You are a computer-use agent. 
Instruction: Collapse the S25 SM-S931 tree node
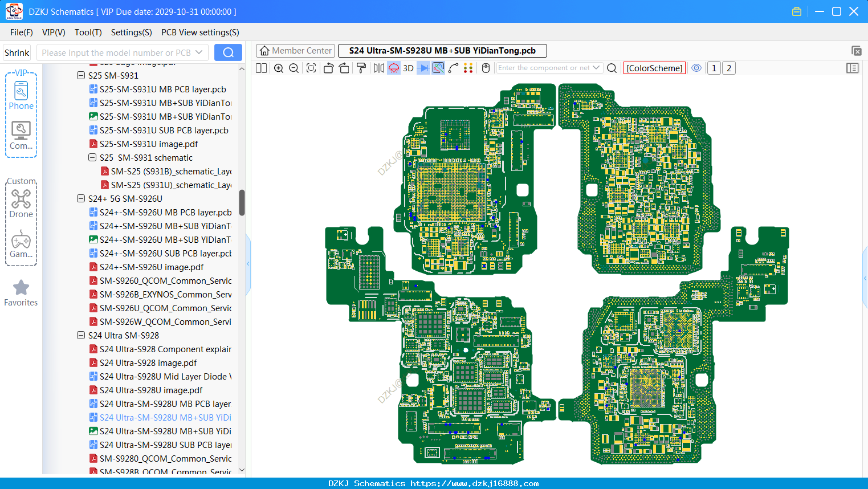81,75
